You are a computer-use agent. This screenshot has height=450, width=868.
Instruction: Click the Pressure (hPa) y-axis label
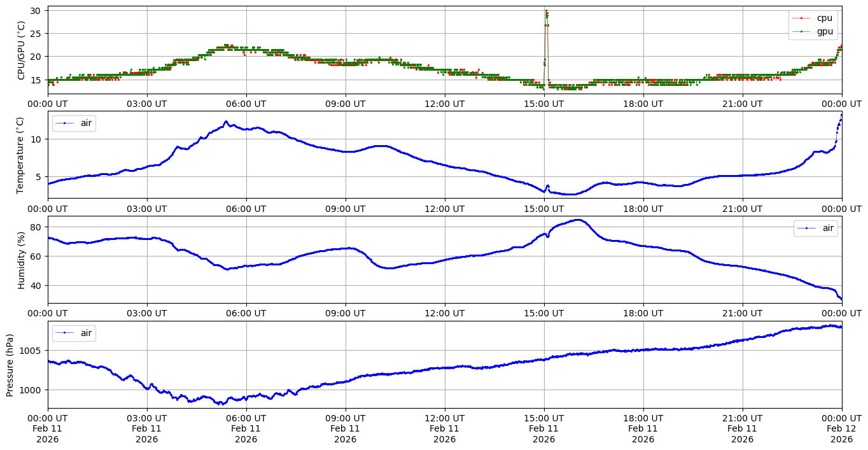click(10, 364)
